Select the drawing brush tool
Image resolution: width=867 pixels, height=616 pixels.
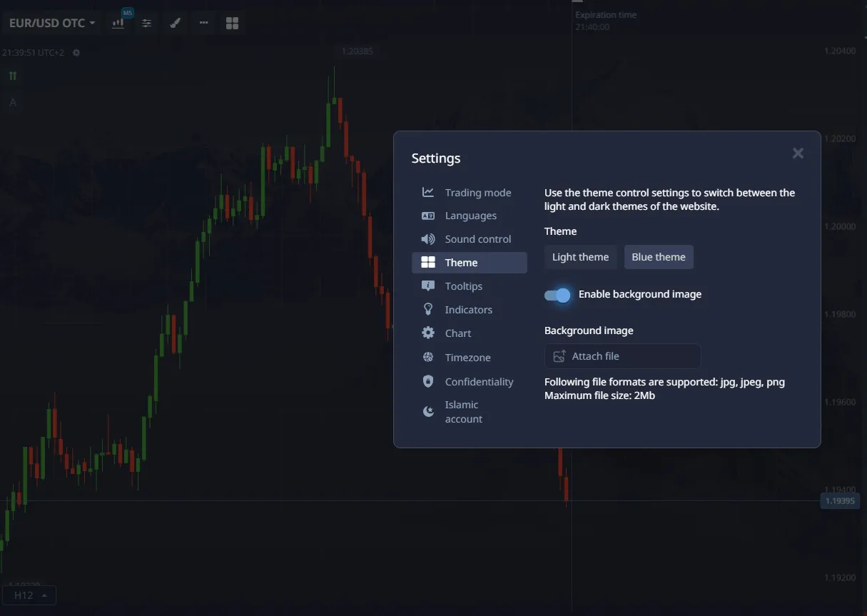tap(175, 23)
